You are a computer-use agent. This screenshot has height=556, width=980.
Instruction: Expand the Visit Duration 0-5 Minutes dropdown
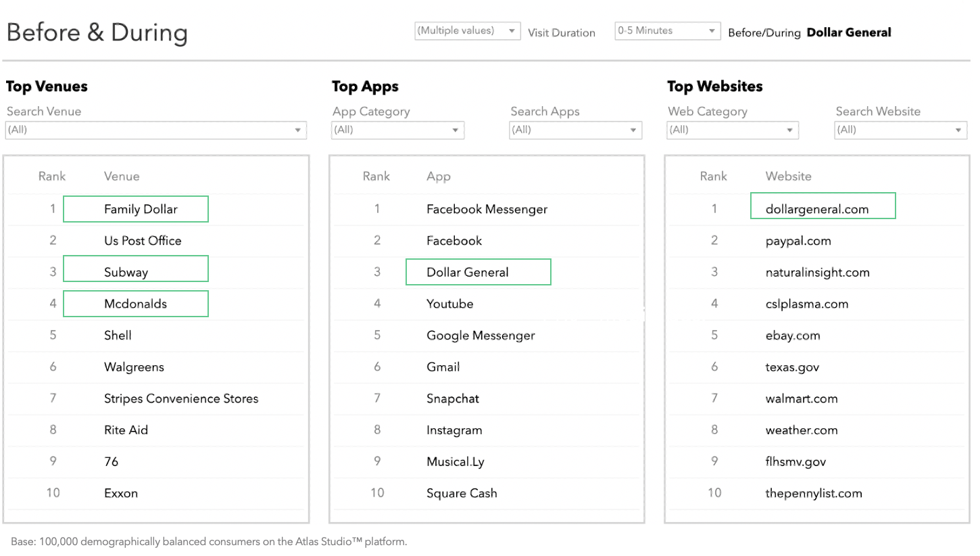point(667,31)
